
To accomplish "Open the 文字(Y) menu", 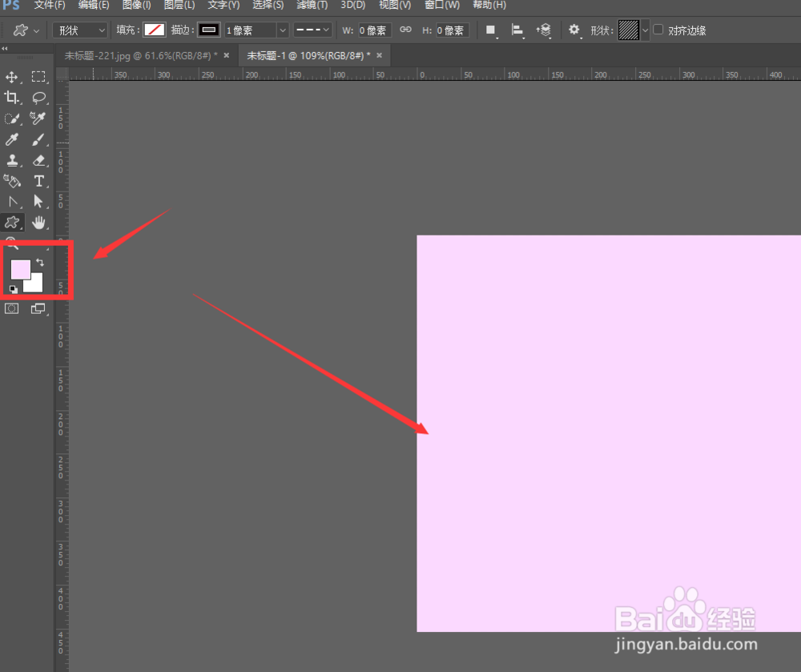I will pos(223,5).
